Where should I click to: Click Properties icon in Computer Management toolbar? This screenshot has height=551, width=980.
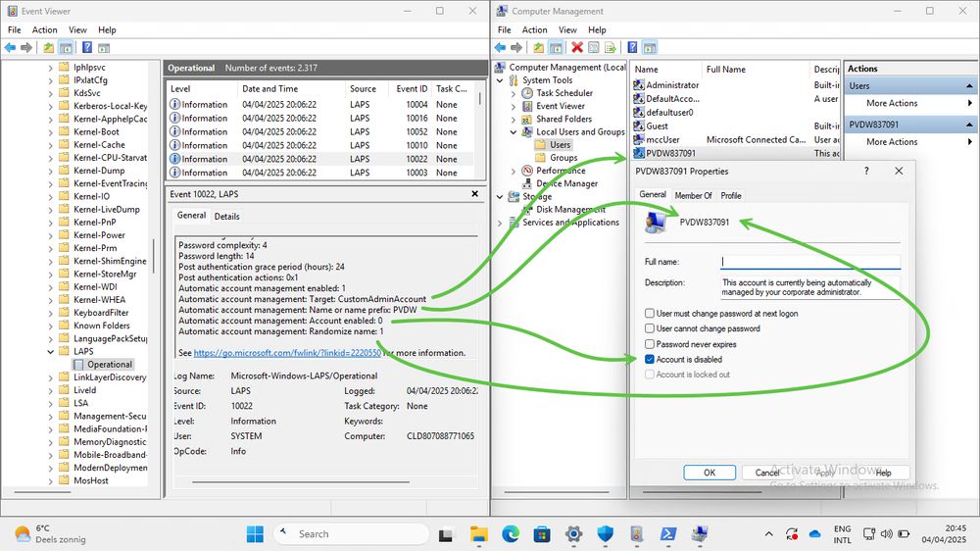coord(594,47)
